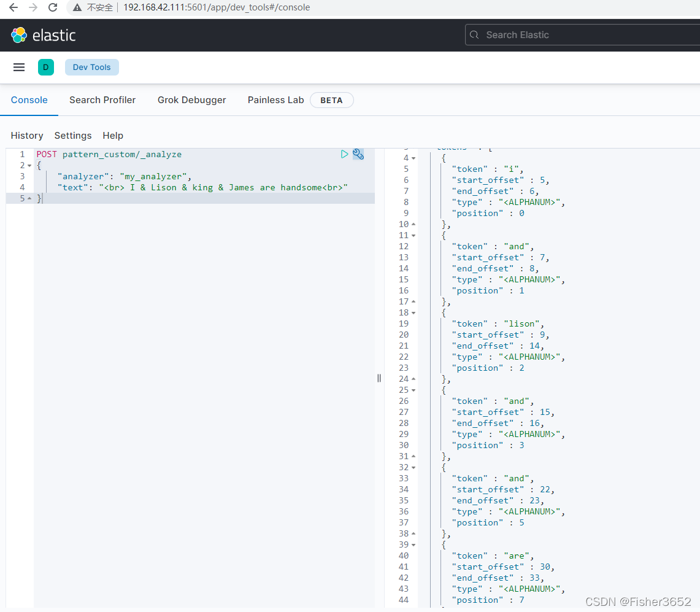This screenshot has width=700, height=612.
Task: Open History in the console menu
Action: click(27, 136)
